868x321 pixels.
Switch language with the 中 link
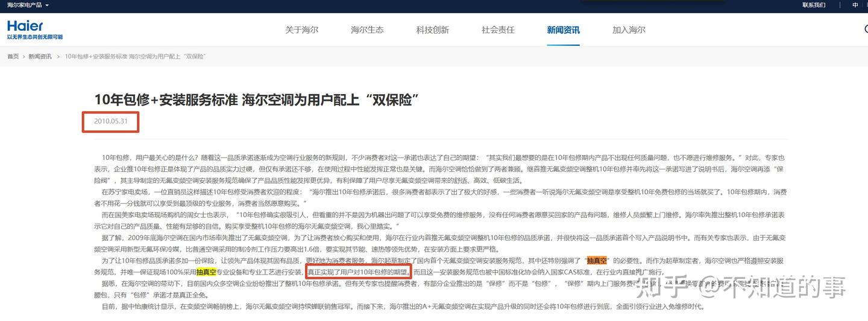pos(855,5)
